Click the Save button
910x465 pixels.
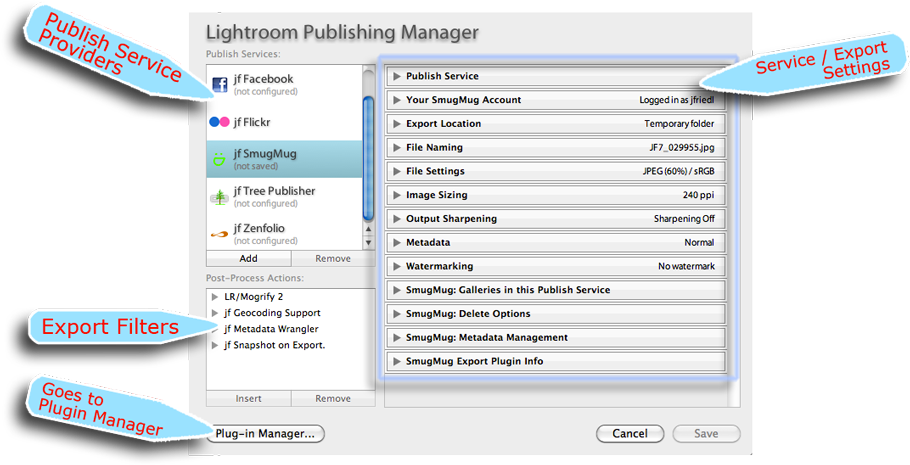[706, 434]
